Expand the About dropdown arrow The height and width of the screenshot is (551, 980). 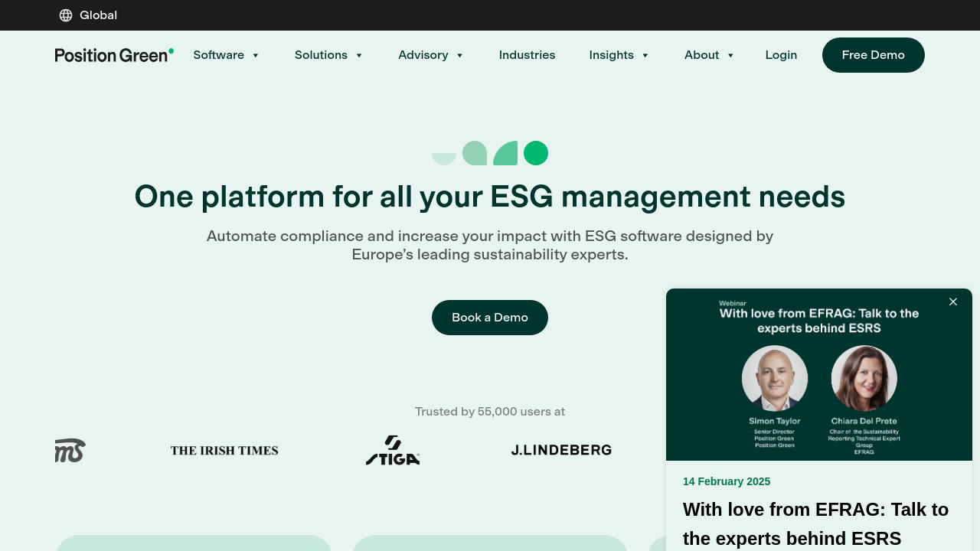730,55
